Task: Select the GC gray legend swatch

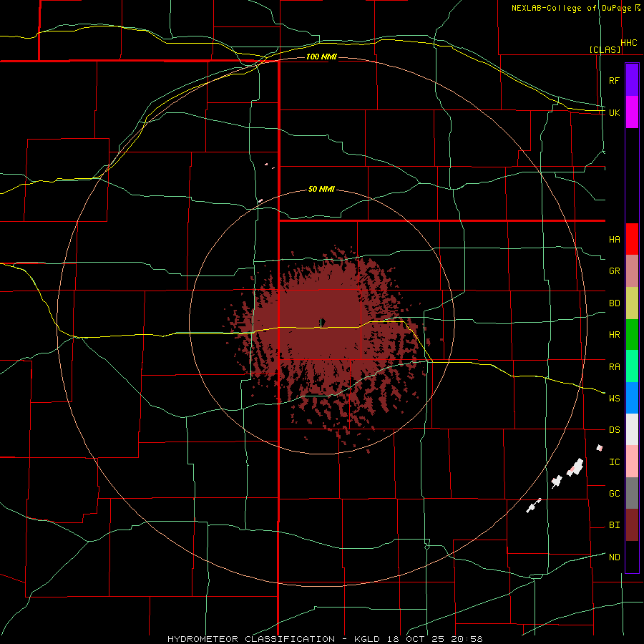Action: (x=632, y=493)
